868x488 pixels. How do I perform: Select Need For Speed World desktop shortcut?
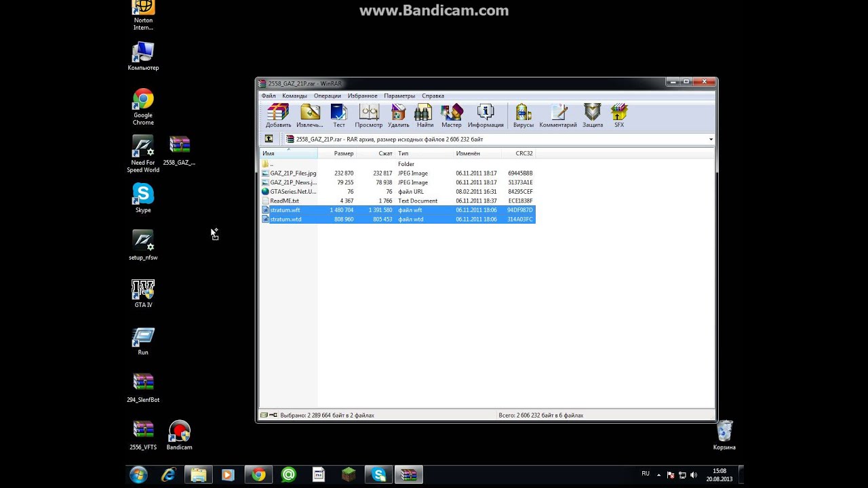click(x=143, y=154)
